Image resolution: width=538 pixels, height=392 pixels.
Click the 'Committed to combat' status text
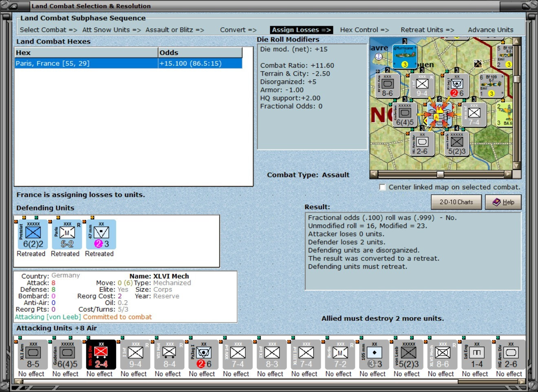coord(117,317)
